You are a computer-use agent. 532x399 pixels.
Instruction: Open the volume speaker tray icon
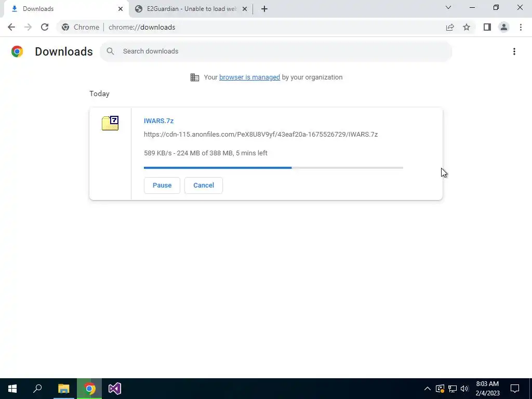464,389
